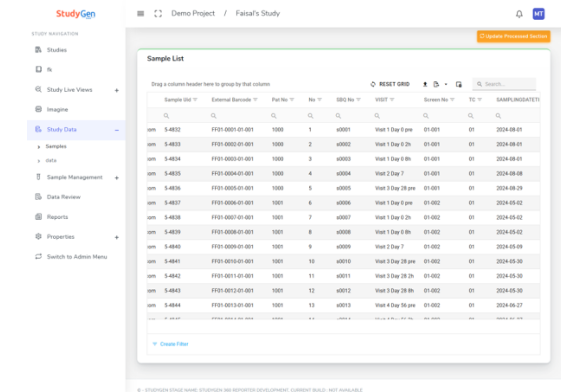This screenshot has height=392, width=588.
Task: Select SBQ cell s0004
Action: click(343, 174)
